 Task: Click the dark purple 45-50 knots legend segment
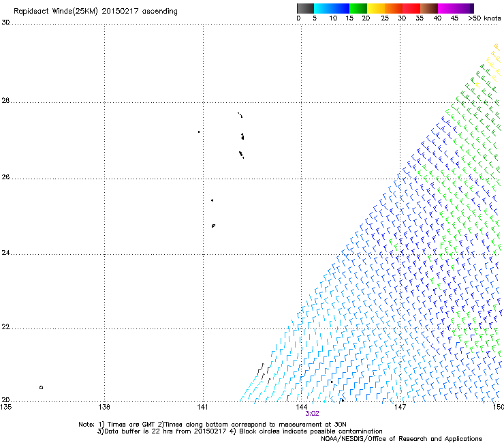[464, 8]
